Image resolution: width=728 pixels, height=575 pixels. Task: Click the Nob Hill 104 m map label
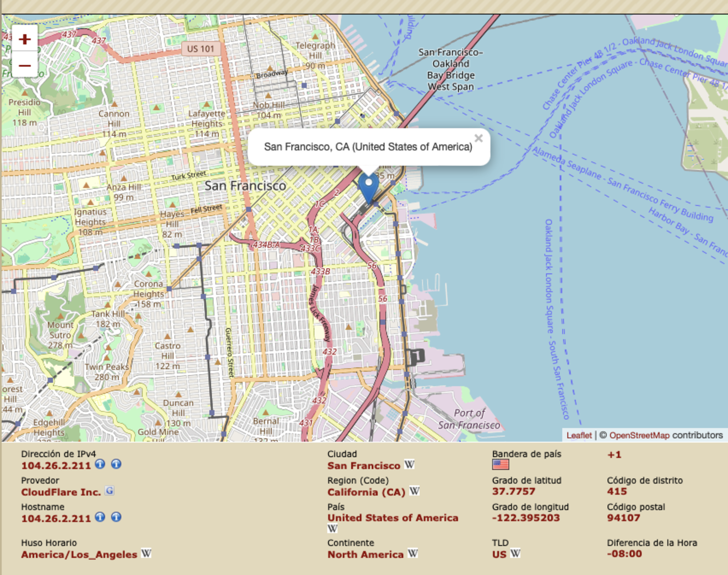pos(268,110)
